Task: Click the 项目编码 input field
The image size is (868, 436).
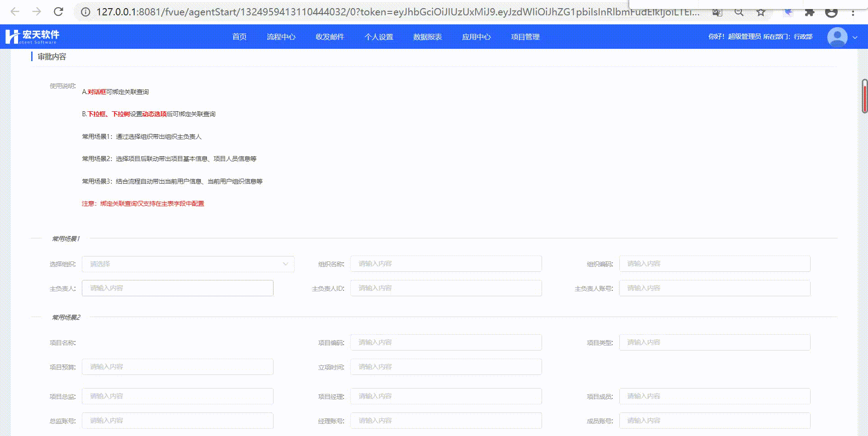Action: [446, 342]
